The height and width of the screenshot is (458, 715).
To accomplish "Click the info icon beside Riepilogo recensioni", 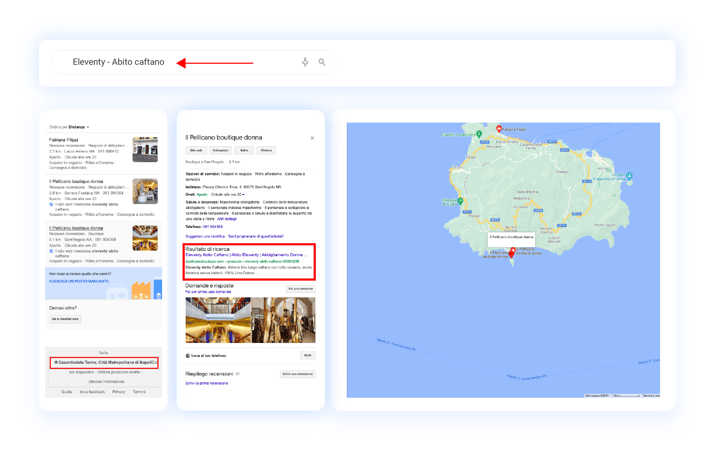I will (x=238, y=374).
